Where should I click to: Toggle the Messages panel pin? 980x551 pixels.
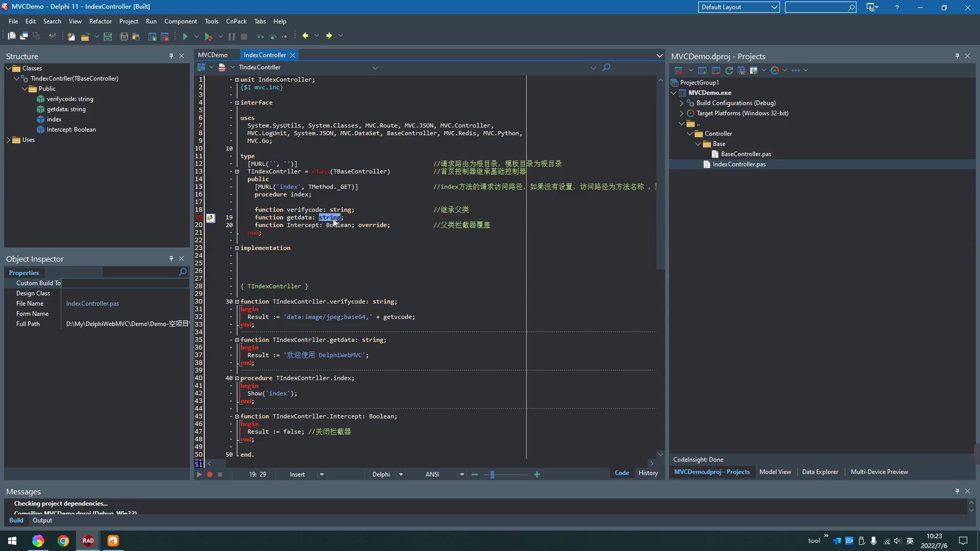957,491
